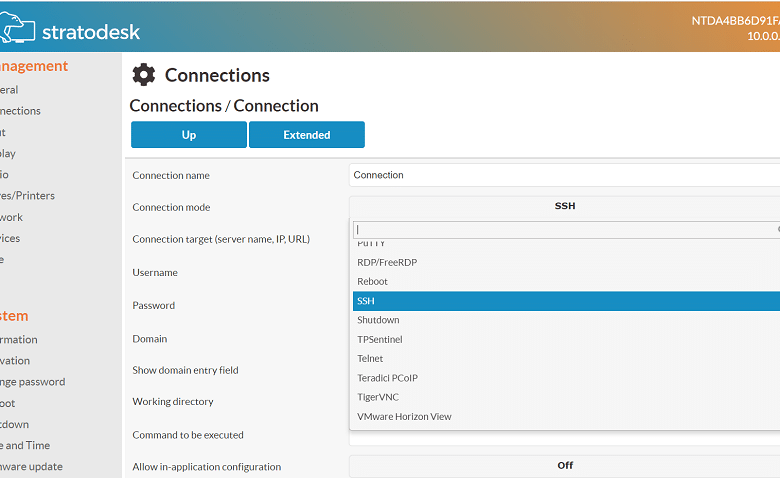Select Teradici PCoIP option
Screen dimensions: 780x478
pyautogui.click(x=566, y=378)
